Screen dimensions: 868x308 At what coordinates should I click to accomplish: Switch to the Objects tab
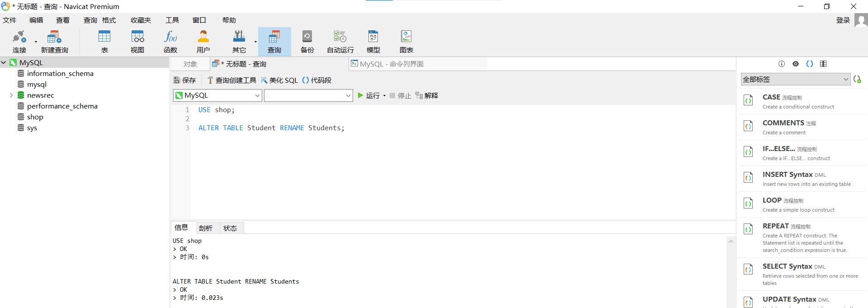pos(190,64)
